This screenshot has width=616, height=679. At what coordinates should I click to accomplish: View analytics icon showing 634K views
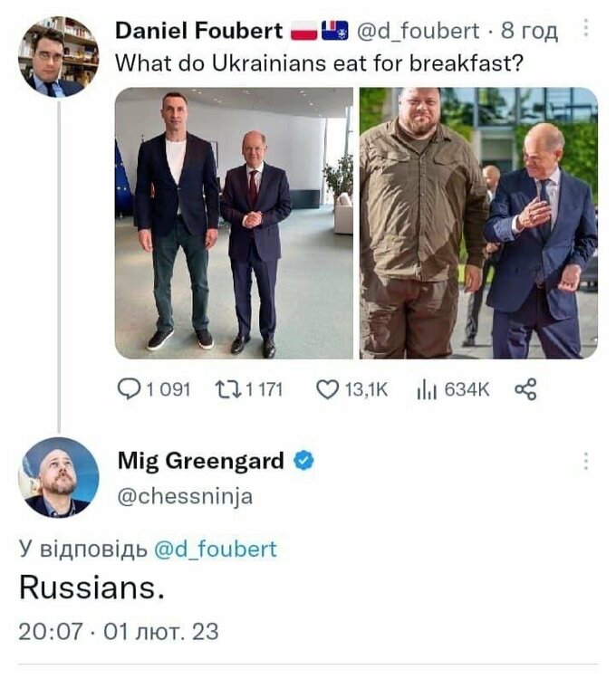coord(427,389)
